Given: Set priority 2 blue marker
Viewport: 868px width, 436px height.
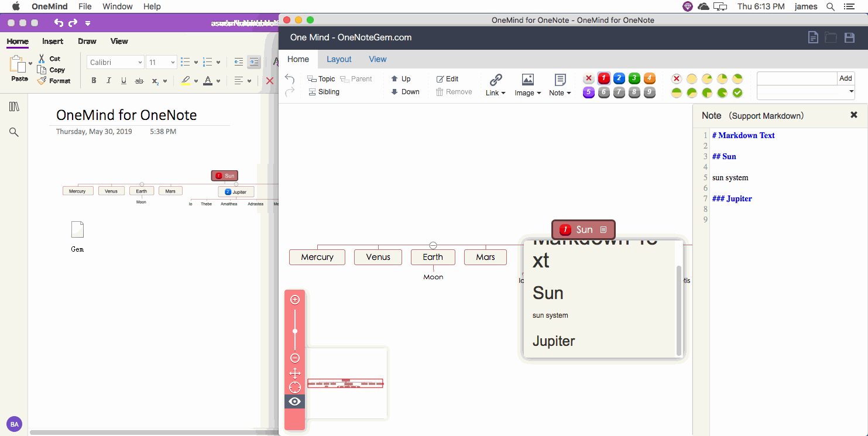Looking at the screenshot, I should pos(619,79).
